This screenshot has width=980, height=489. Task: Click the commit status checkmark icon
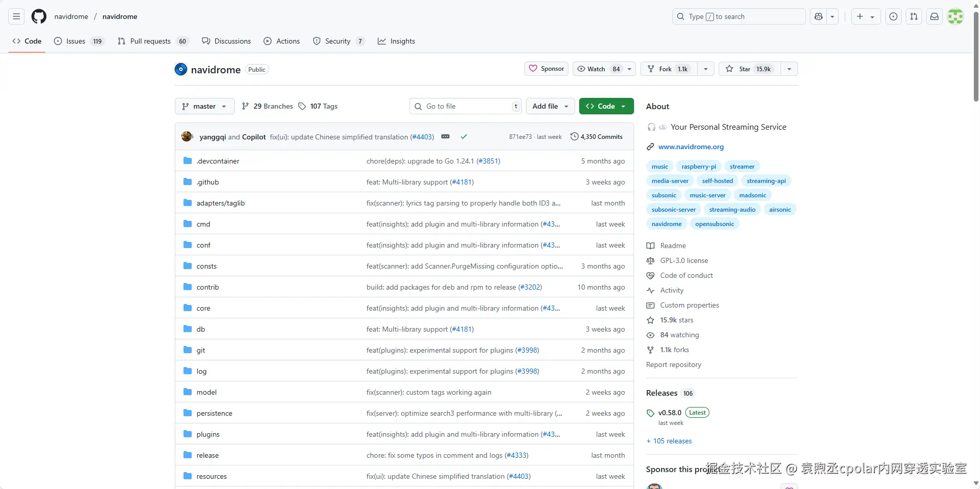pos(464,137)
